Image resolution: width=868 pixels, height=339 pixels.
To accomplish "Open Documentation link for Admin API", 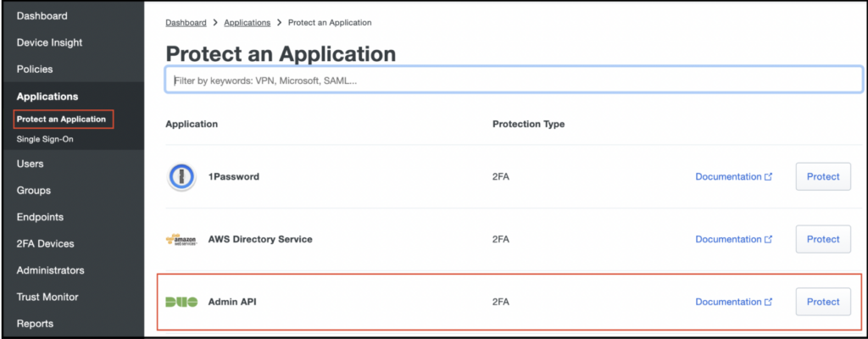I will point(733,302).
